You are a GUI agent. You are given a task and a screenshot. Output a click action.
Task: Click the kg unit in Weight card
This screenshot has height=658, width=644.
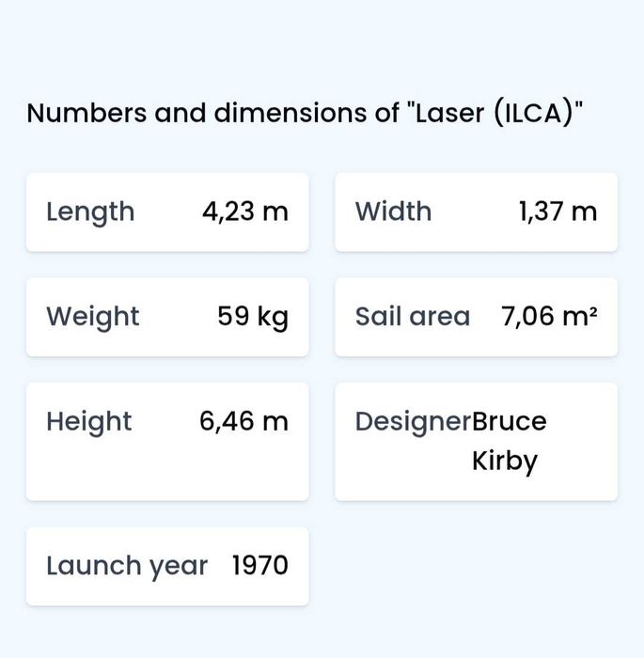pyautogui.click(x=273, y=318)
